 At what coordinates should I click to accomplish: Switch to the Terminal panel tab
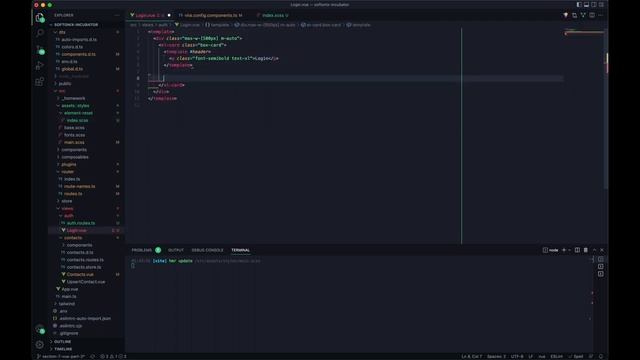click(240, 250)
